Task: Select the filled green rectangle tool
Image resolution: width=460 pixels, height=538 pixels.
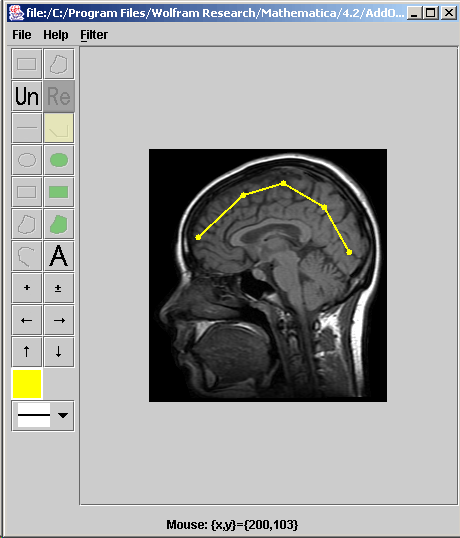Action: click(x=59, y=192)
